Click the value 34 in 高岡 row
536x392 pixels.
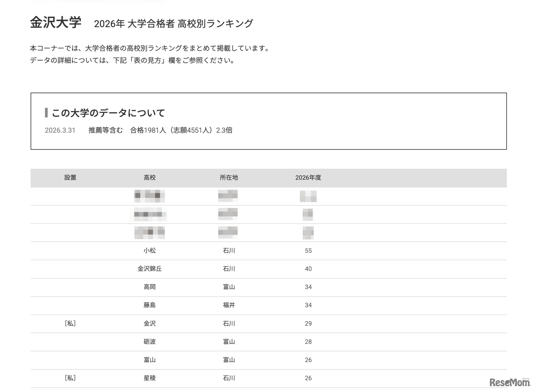pyautogui.click(x=308, y=287)
